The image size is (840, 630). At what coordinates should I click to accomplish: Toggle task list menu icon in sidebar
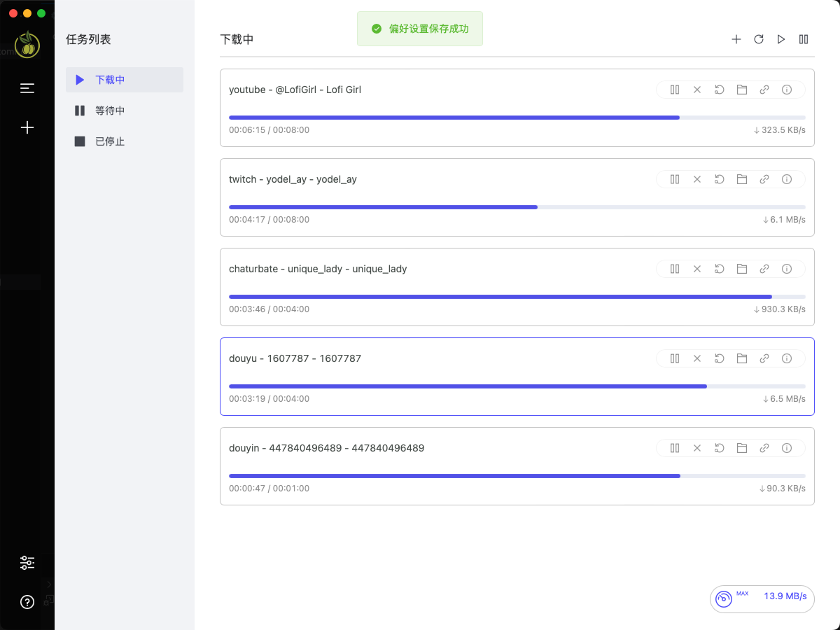tap(27, 88)
